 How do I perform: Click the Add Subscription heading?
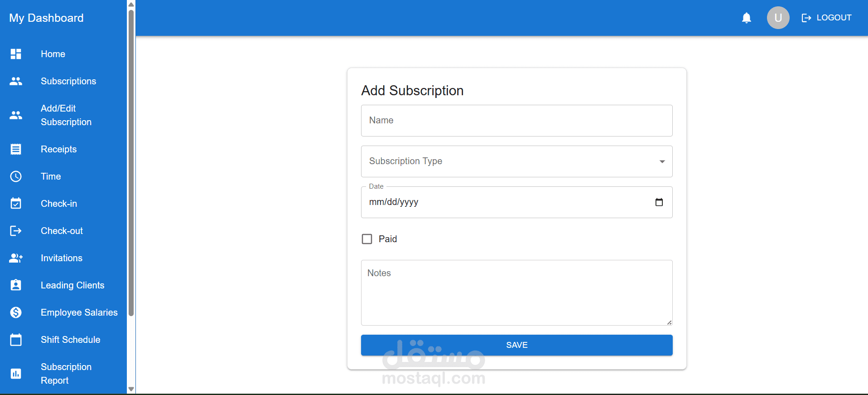(412, 91)
